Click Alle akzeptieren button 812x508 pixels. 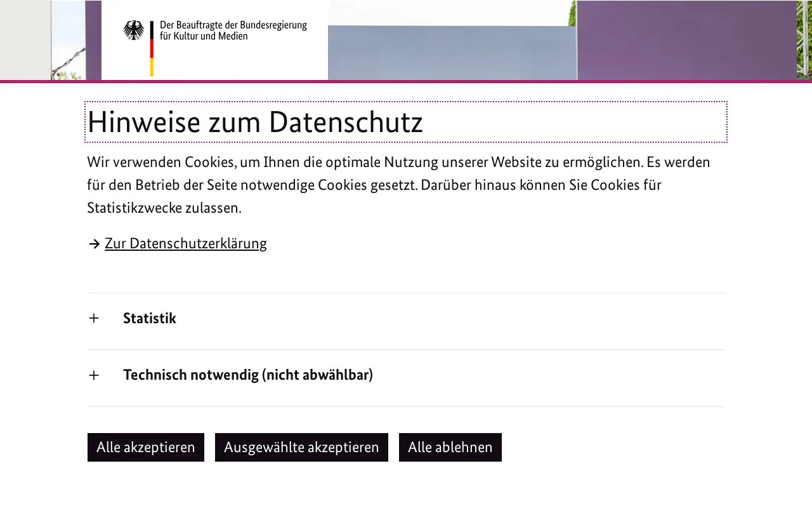146,447
